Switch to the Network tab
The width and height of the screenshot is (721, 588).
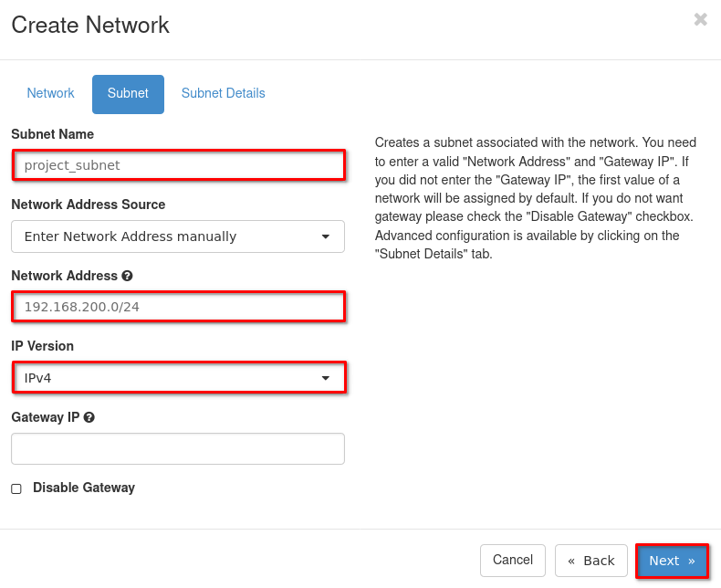coord(51,93)
